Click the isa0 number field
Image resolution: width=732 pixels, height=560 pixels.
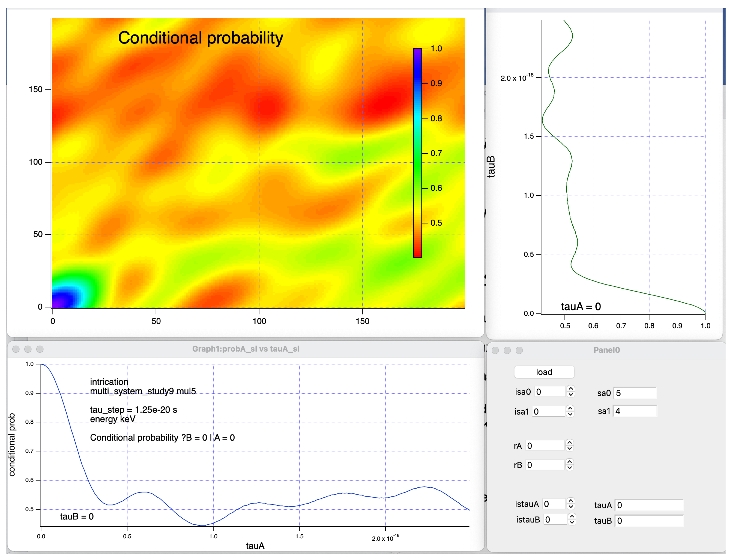click(x=550, y=392)
